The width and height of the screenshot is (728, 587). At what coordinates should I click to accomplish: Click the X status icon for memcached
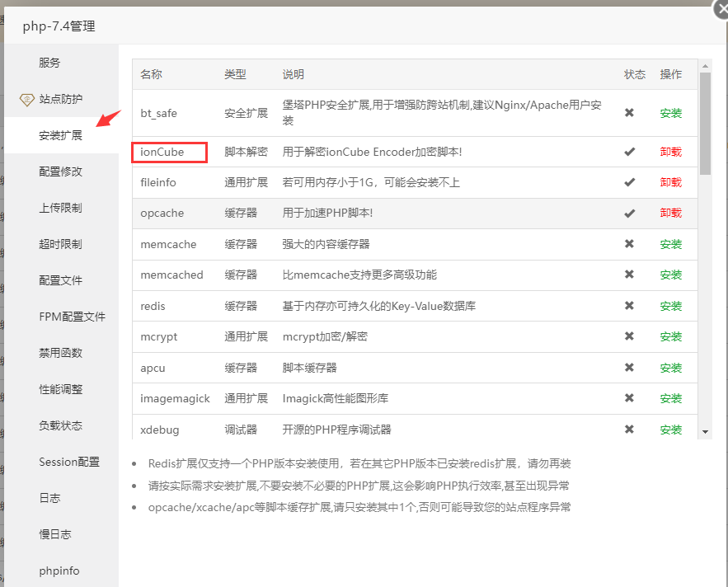(629, 274)
